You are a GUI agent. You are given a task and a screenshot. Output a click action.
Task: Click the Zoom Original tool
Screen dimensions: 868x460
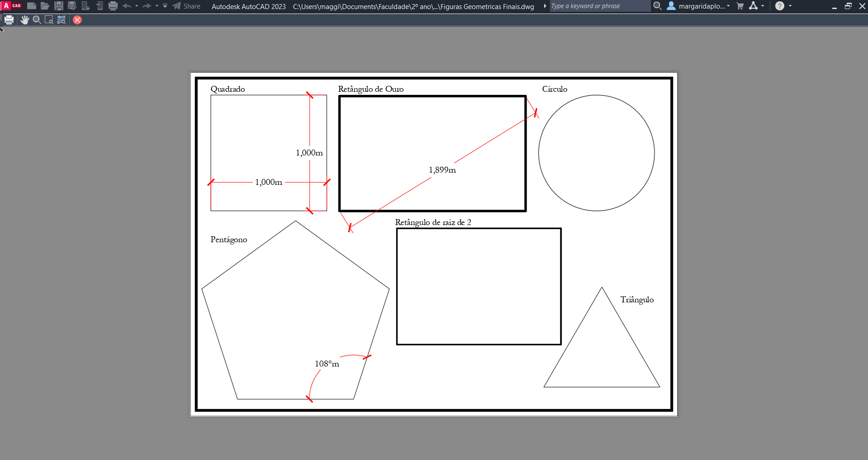click(x=62, y=20)
